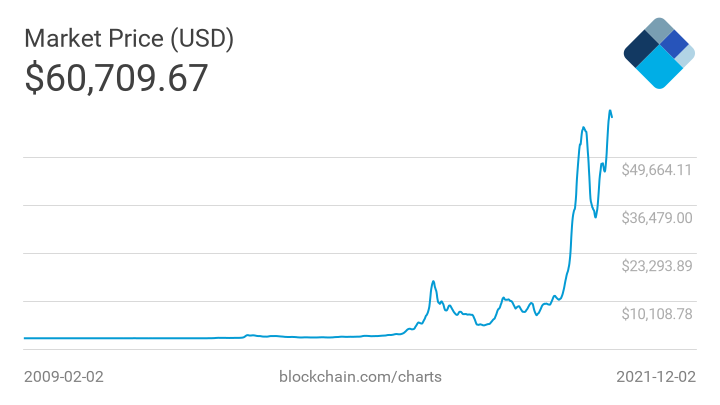
Task: Click the mid-2021 dip between the peaks
Action: click(x=596, y=217)
